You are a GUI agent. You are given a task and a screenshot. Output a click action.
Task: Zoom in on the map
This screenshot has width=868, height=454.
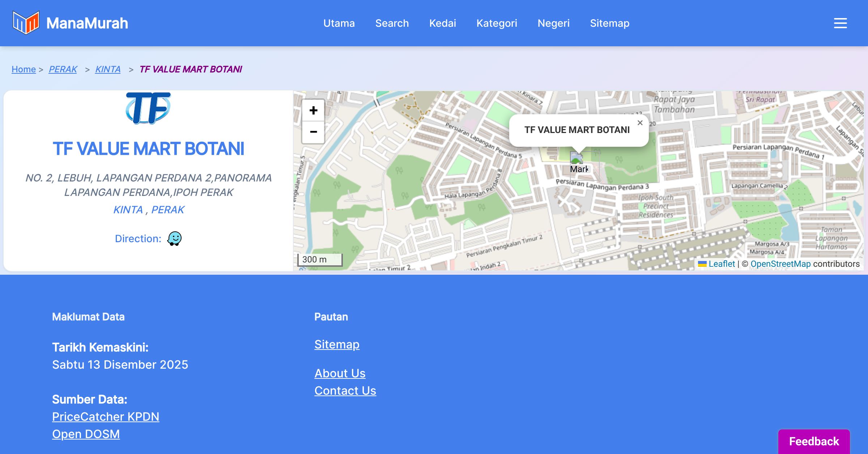[313, 111]
